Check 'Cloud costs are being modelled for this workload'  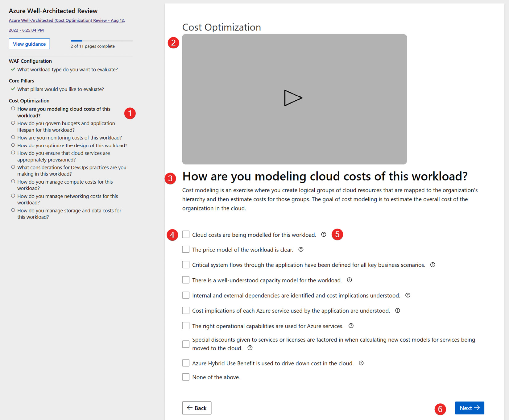point(186,235)
